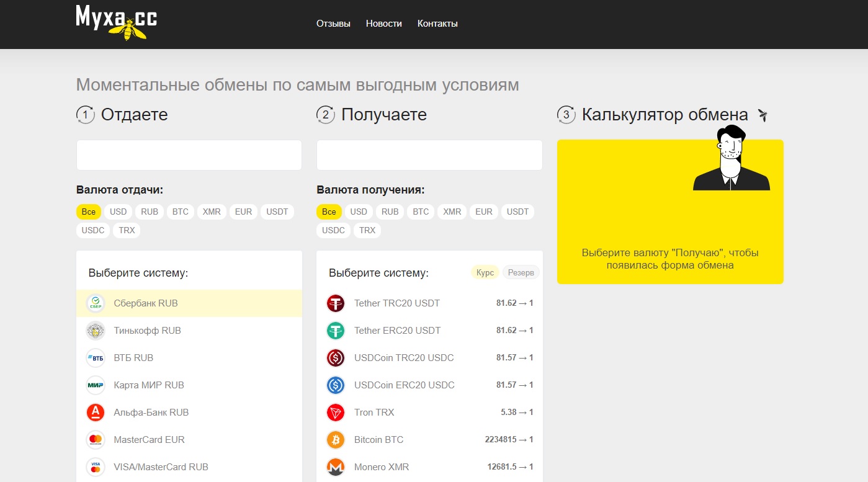Filter give currency by RUB
Image resolution: width=868 pixels, height=482 pixels.
coord(150,212)
